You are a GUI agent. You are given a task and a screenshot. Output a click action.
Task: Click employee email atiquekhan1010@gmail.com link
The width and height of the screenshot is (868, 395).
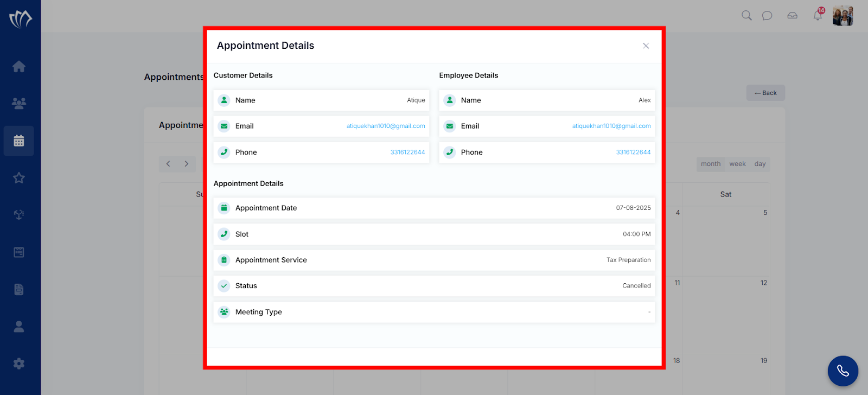611,126
